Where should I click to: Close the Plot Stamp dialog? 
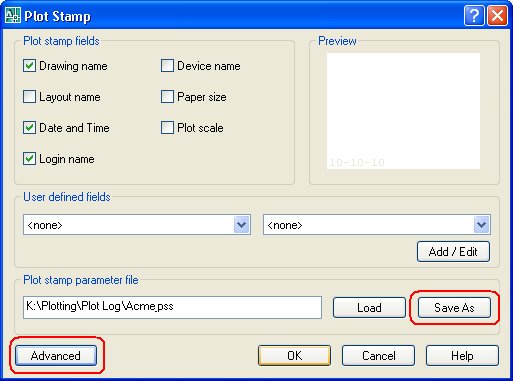point(497,15)
